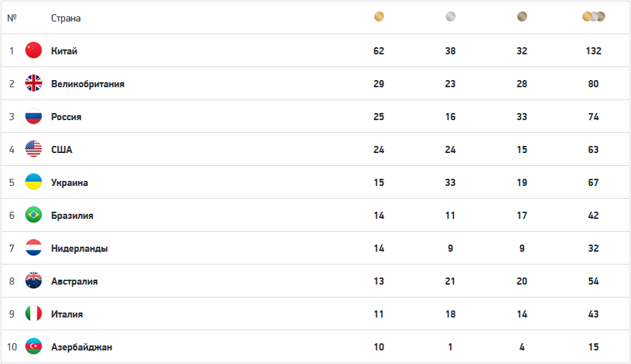Open the Китай country link
This screenshot has width=631, height=364.
pyautogui.click(x=64, y=51)
